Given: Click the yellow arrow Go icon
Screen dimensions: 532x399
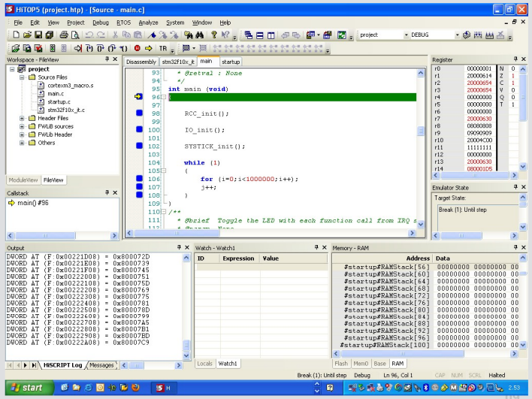Looking at the screenshot, I should 148,48.
